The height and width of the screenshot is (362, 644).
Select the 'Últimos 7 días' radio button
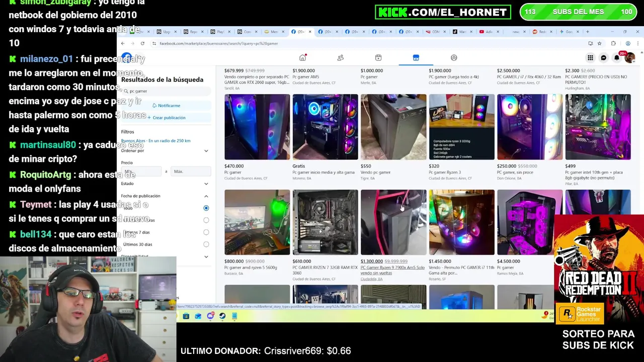[206, 232]
